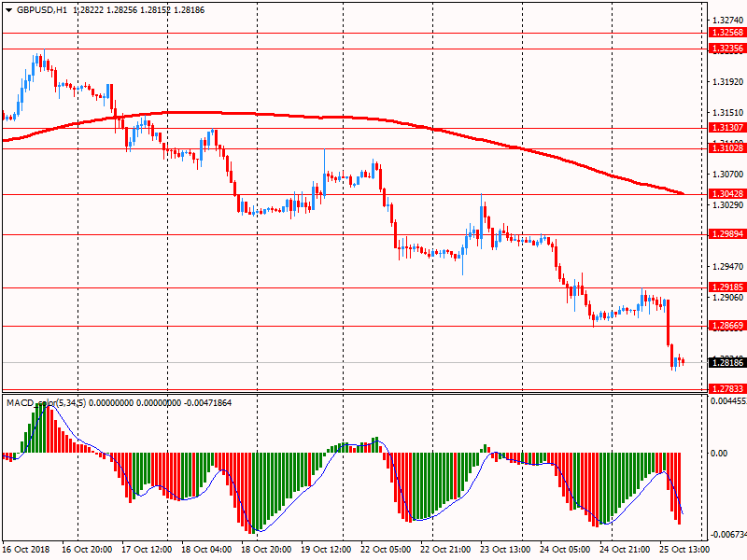Select the 1.32568 resistance level label

726,33
